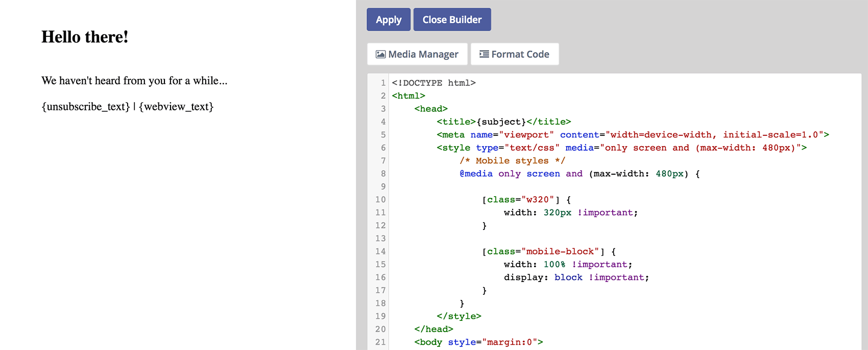Click the indent icon in Format Code button

(484, 54)
